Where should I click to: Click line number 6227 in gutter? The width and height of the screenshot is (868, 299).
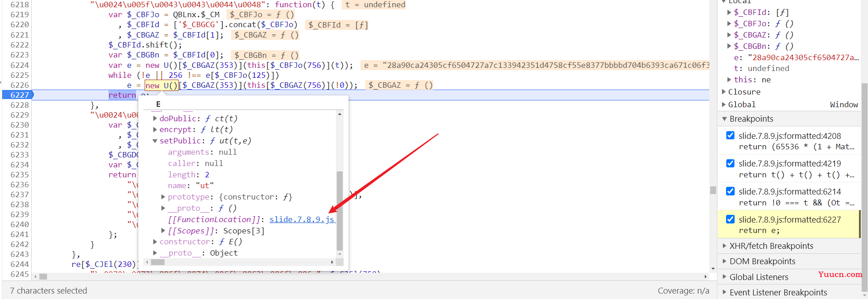[x=19, y=95]
